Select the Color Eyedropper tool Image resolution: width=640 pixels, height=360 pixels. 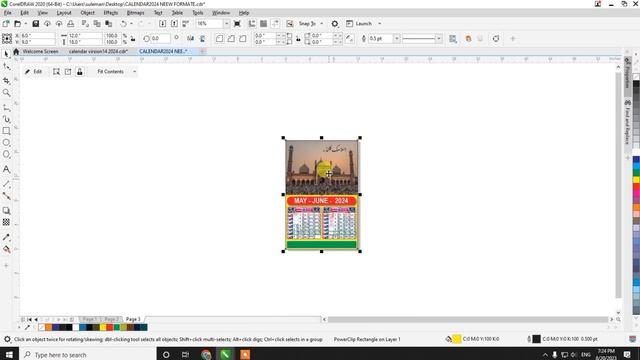6,237
